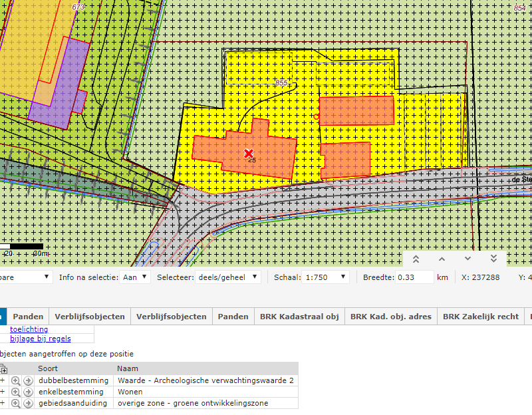Maximize the info panel with the double-up chevron
The height and width of the screenshot is (415, 532).
click(x=416, y=259)
